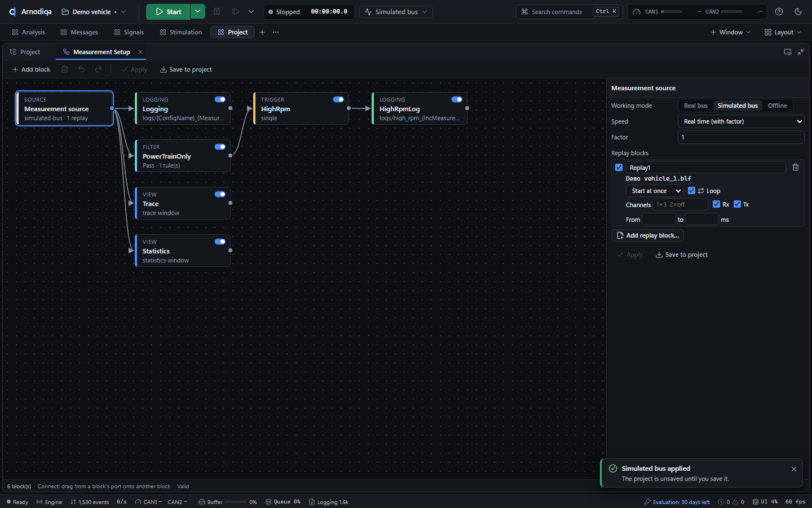Screen dimensions: 812x508
Task: Dismiss the Simulated bus applied notification
Action: click(794, 469)
